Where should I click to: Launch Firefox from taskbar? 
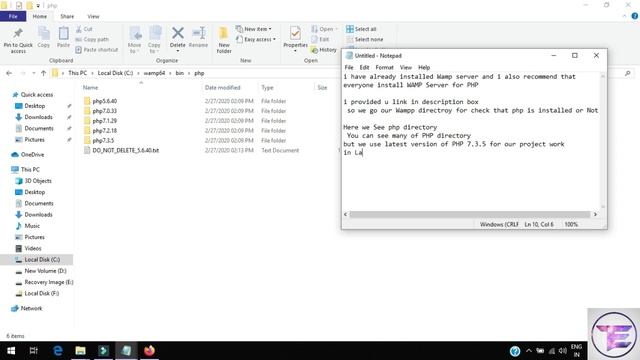point(149,351)
